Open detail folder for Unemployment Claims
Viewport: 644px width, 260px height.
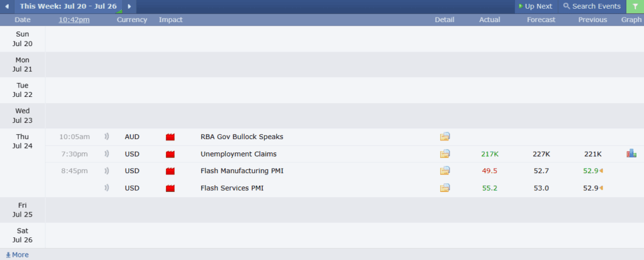click(445, 154)
